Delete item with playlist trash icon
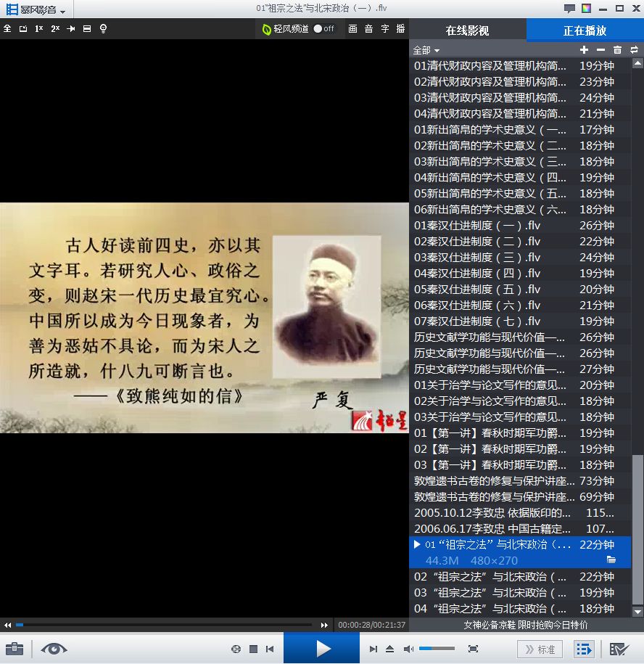Image resolution: width=644 pixels, height=664 pixels. tap(617, 50)
